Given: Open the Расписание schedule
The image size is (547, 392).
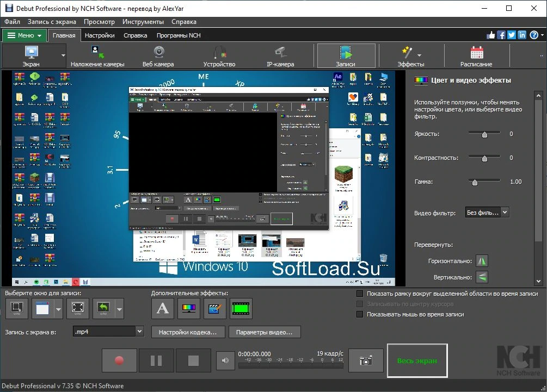Looking at the screenshot, I should pyautogui.click(x=476, y=56).
